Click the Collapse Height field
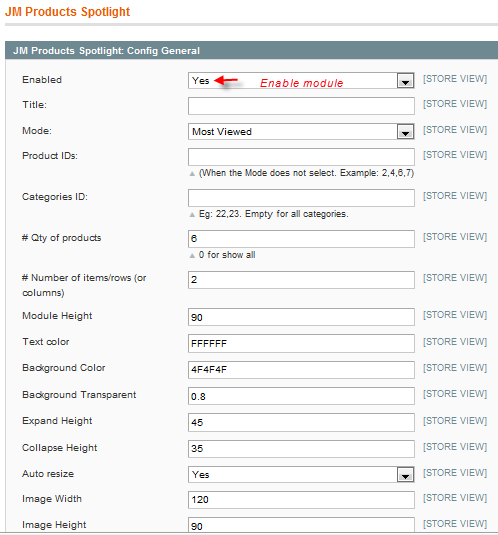The image size is (498, 535). click(x=301, y=449)
